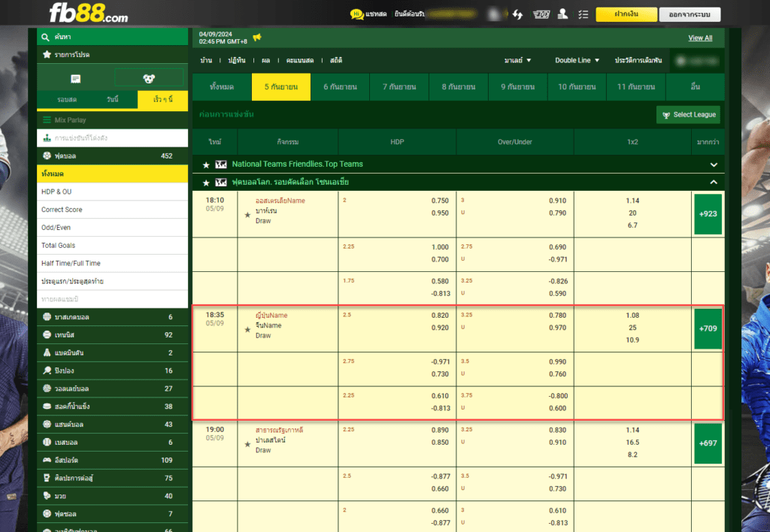Click the badminton shuttlecock icon
Screen dimensions: 770x532
coord(47,352)
